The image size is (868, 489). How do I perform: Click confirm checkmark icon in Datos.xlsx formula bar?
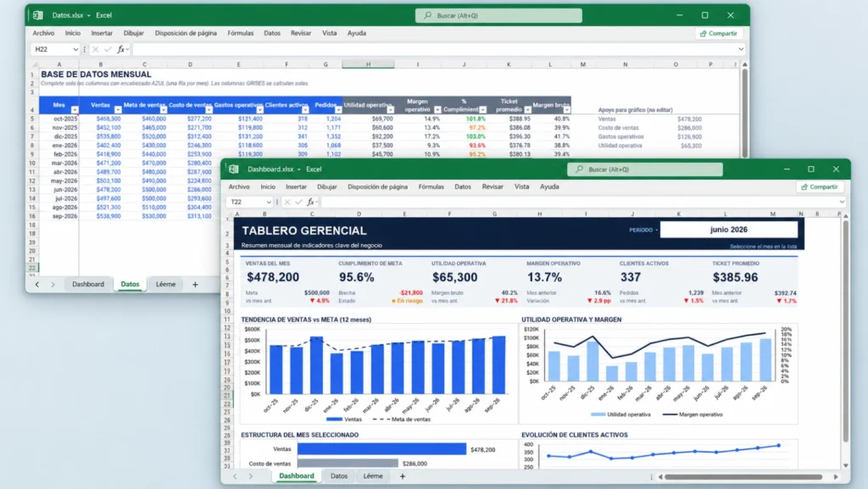[x=108, y=49]
